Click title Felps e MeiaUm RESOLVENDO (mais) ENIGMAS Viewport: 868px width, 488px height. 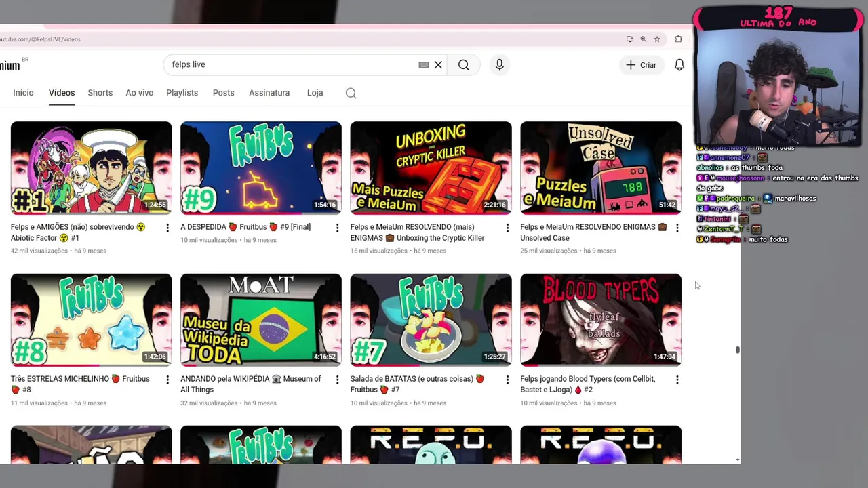tap(418, 232)
